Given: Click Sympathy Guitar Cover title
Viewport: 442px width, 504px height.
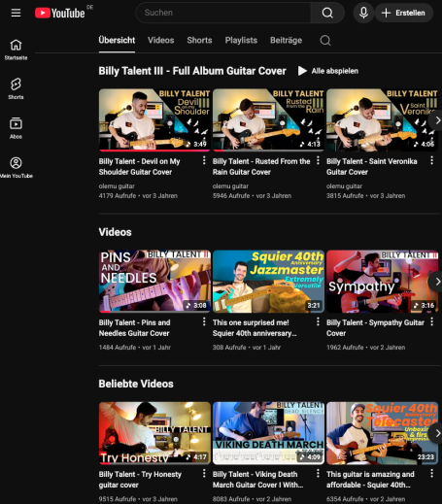Looking at the screenshot, I should tap(375, 327).
